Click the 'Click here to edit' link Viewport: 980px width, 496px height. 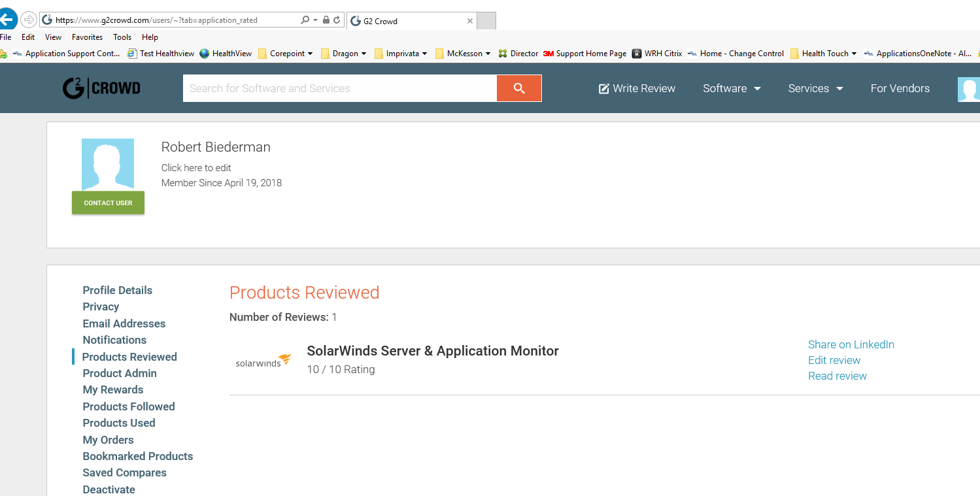[x=196, y=168]
